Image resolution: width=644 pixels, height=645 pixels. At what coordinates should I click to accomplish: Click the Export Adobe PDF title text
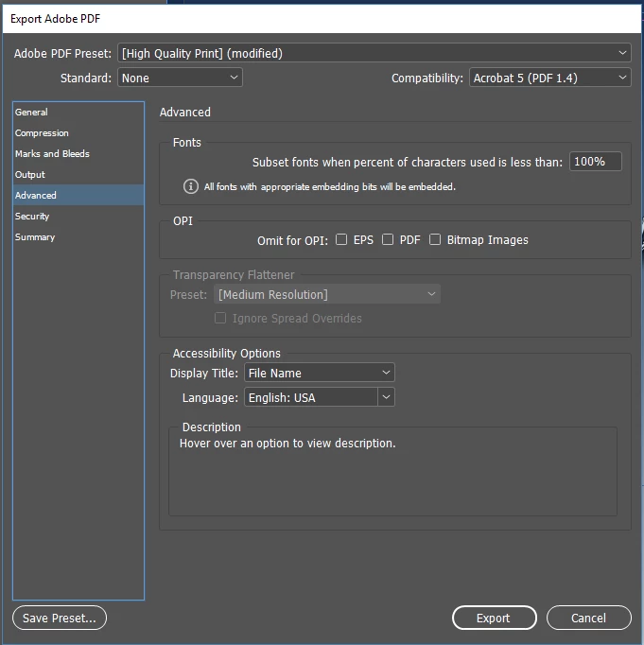[x=55, y=19]
